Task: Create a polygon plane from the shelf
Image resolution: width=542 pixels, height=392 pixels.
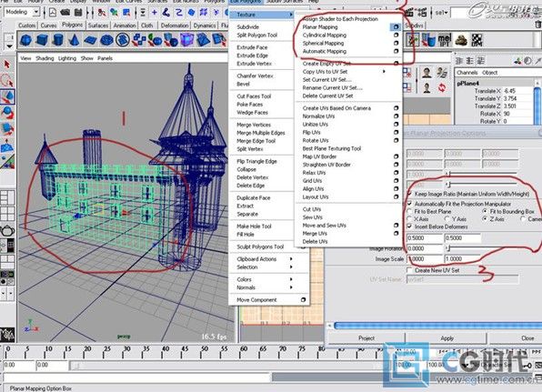Action: tap(90, 40)
